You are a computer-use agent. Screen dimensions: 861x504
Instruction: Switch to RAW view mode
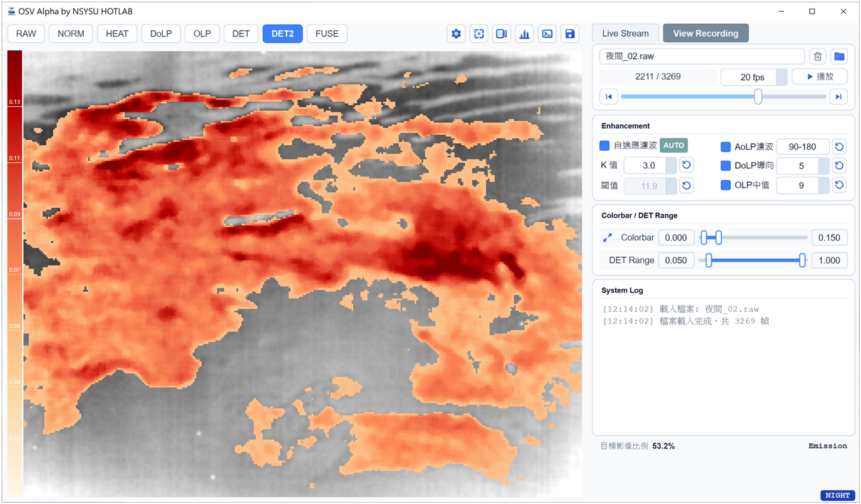pyautogui.click(x=26, y=34)
